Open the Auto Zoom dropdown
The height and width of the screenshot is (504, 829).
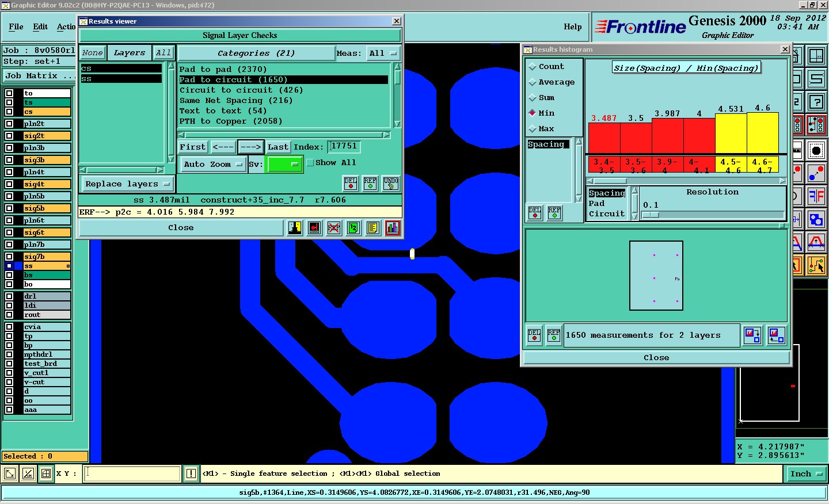(213, 165)
